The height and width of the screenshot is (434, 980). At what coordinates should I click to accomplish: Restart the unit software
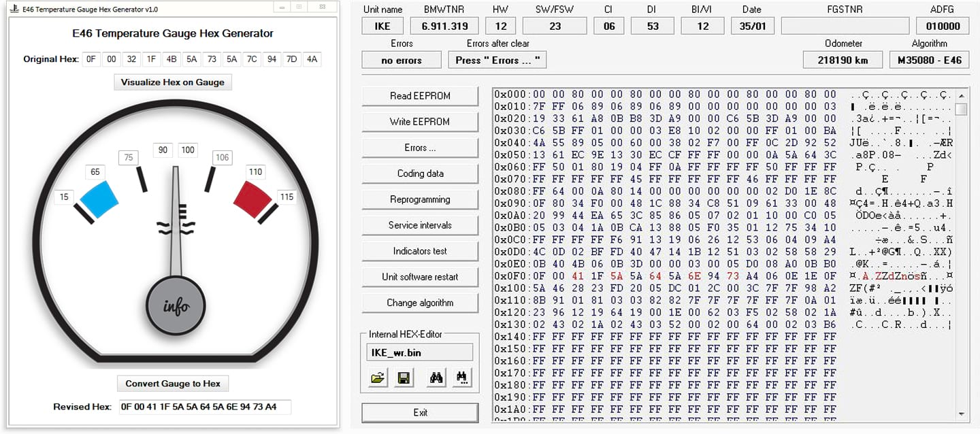click(420, 276)
